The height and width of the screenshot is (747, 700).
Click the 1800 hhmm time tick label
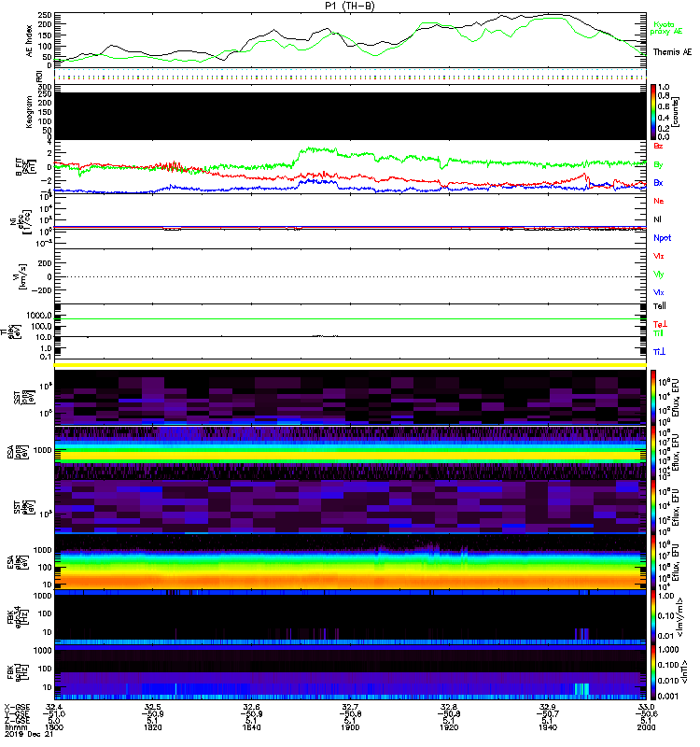(54, 727)
